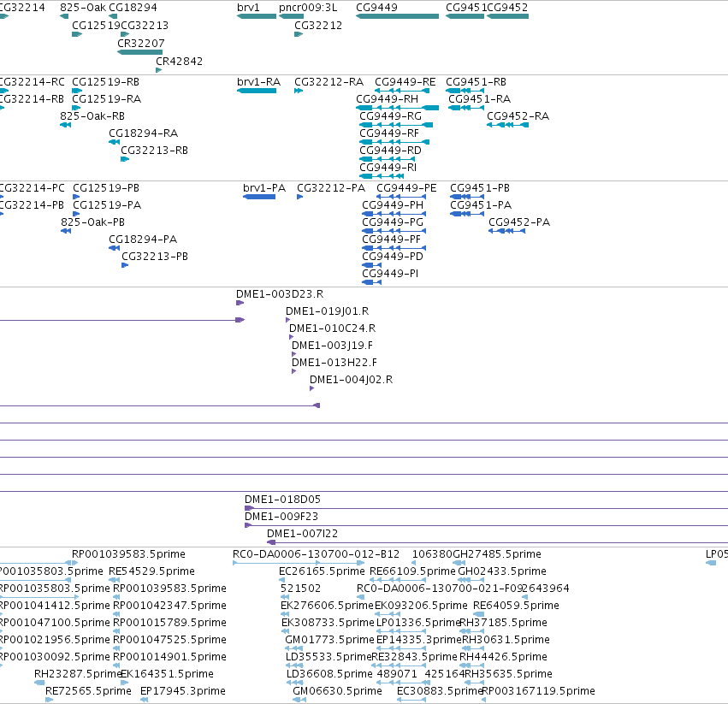Open EST RP003167119.5prime
The width and height of the screenshot is (728, 704).
click(484, 700)
